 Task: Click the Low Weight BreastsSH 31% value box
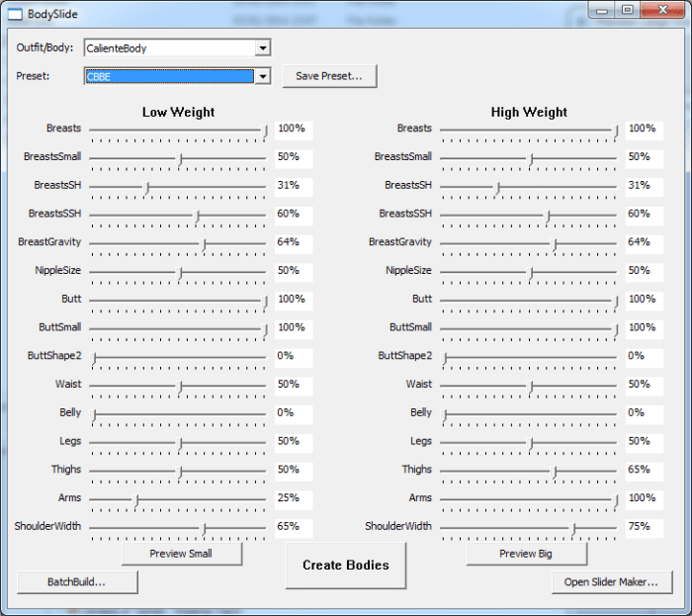click(x=294, y=187)
